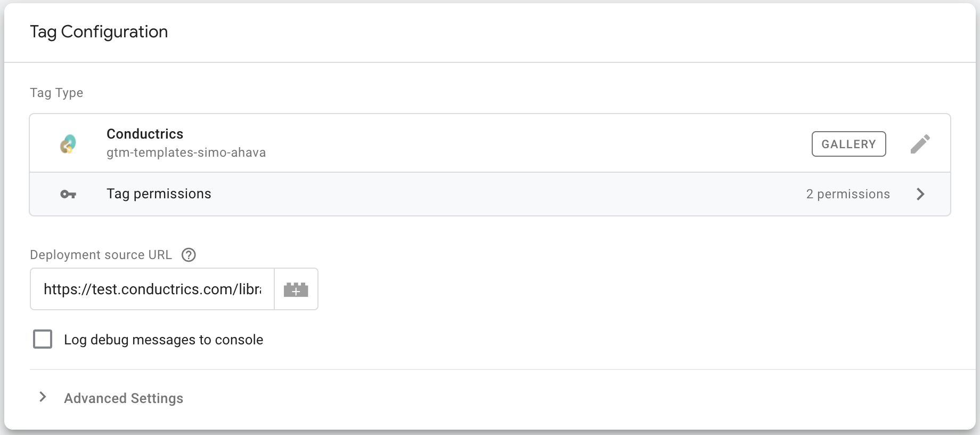
Task: Expand the Advanced Settings section chevron
Action: click(43, 397)
